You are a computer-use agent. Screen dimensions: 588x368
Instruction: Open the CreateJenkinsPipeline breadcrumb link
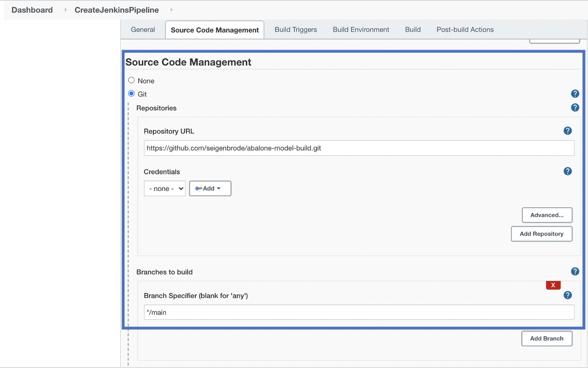click(117, 10)
